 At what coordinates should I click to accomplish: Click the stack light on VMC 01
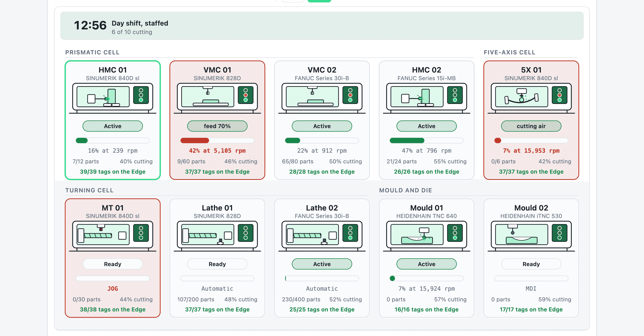tap(246, 95)
